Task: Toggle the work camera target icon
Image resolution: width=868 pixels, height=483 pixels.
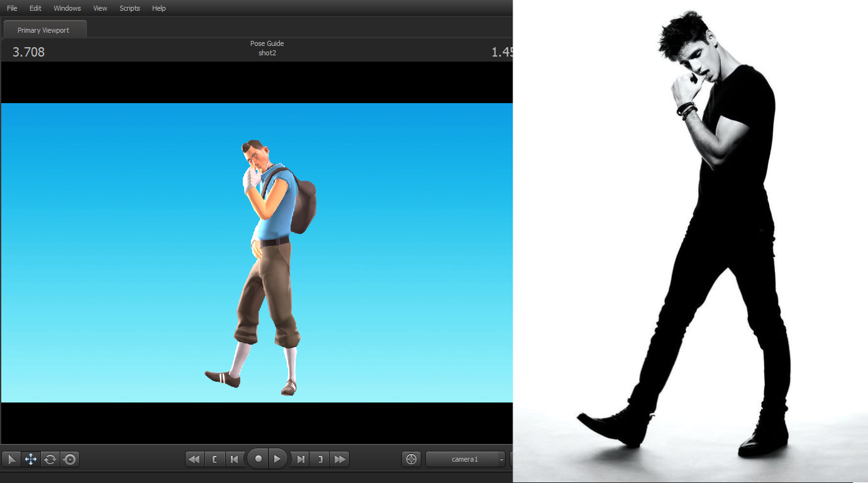Action: [411, 459]
